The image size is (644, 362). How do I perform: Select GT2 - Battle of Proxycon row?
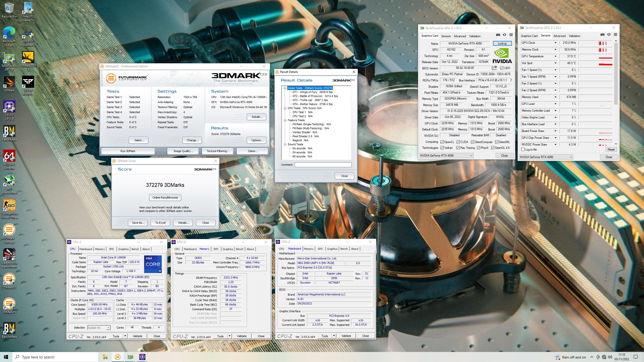[x=315, y=96]
